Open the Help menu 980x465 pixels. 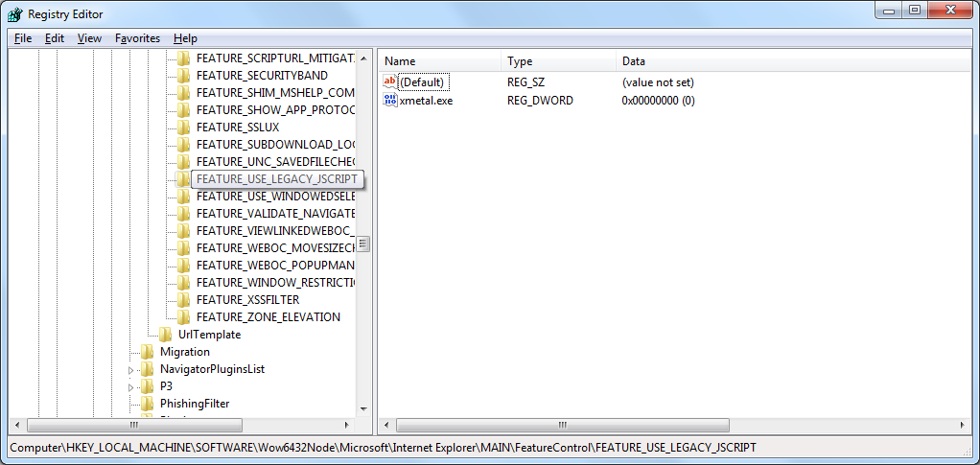click(185, 38)
